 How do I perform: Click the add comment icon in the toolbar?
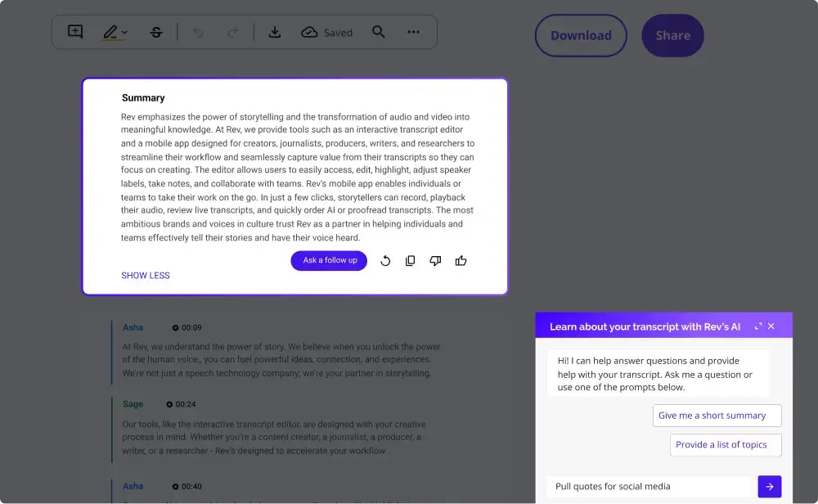pyautogui.click(x=75, y=32)
